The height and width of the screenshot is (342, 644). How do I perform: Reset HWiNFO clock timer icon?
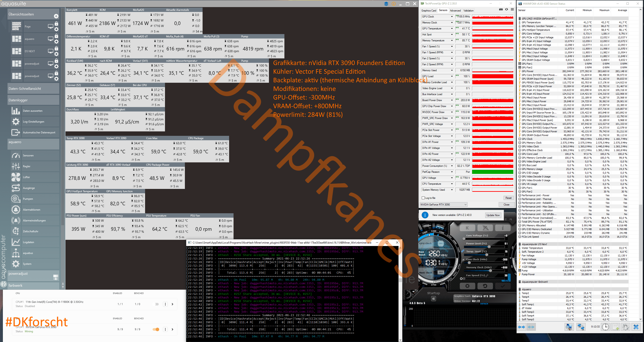606,327
